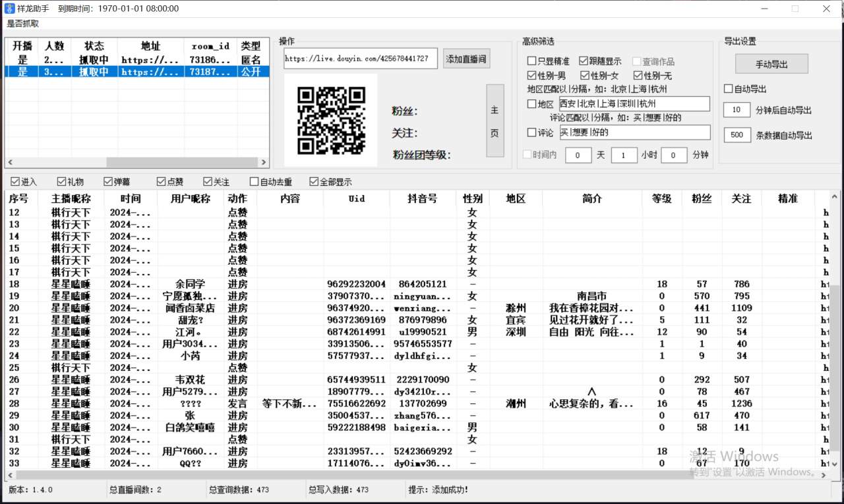Click the QR code image
This screenshot has width=844, height=504.
(331, 121)
